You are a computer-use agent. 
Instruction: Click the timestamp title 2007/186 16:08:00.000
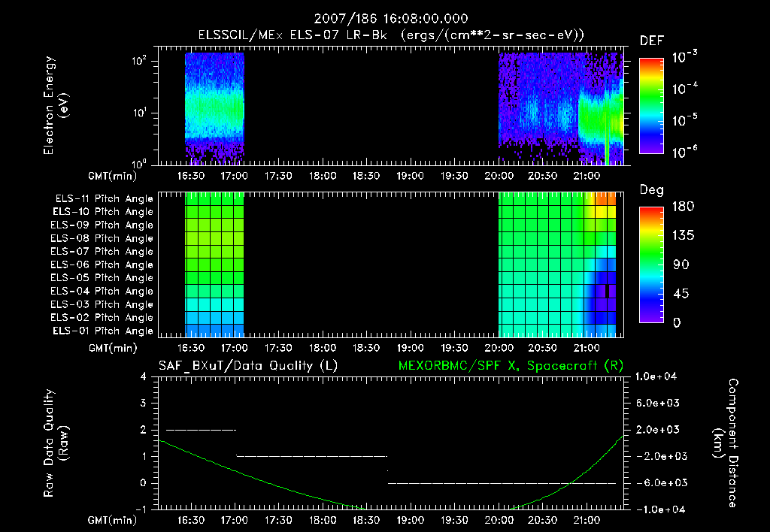pyautogui.click(x=391, y=19)
